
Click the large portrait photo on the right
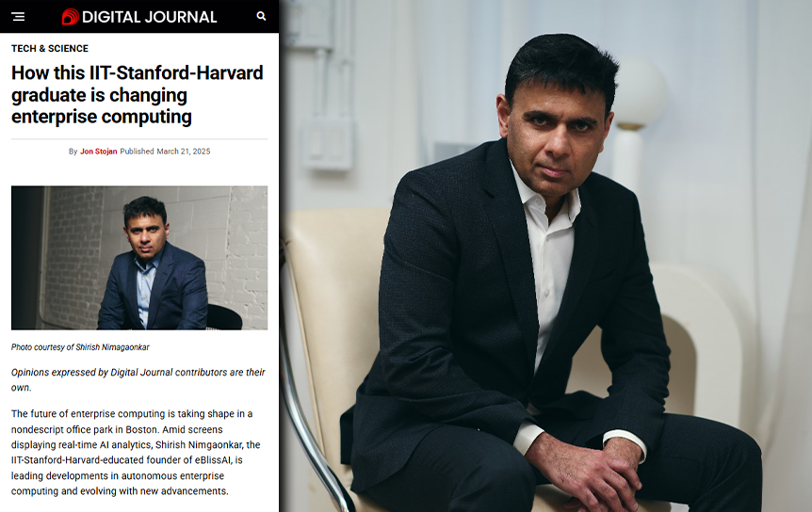[546, 256]
